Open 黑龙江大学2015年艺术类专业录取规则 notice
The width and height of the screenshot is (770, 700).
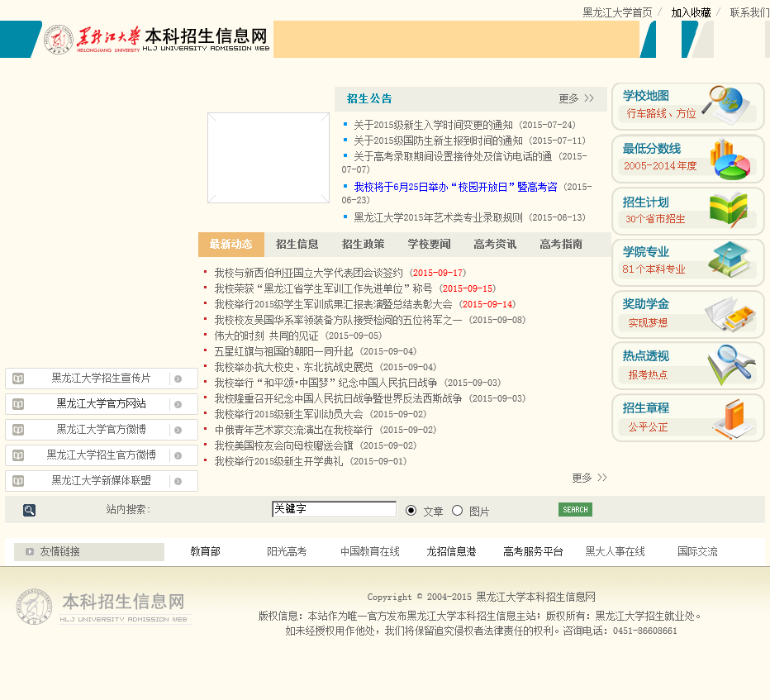tap(438, 217)
